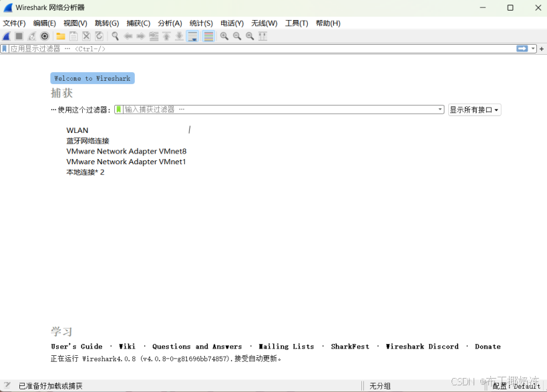Screen dimensions: 547x392
Task: Select the 本地连接* 2 interface
Action: [85, 172]
